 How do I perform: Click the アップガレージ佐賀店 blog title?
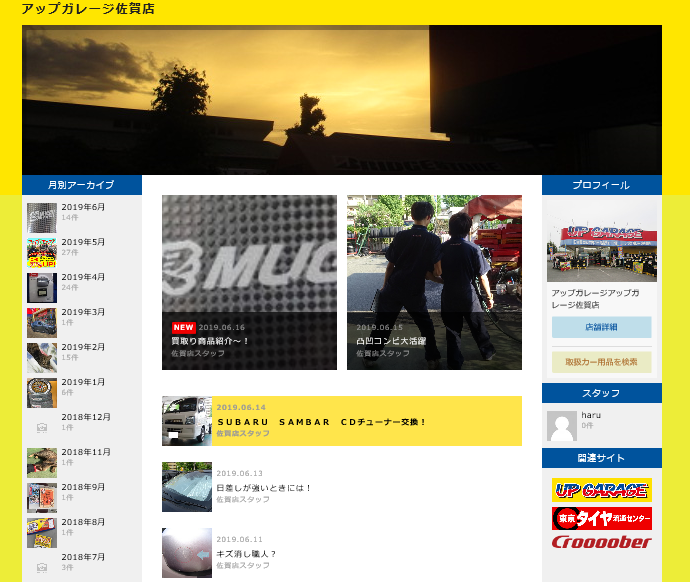(88, 9)
